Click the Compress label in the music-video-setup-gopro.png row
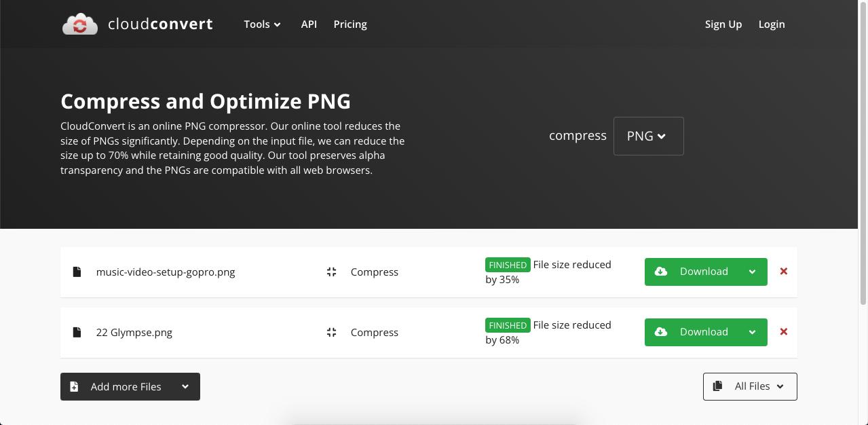Viewport: 868px width, 425px height. [x=375, y=272]
